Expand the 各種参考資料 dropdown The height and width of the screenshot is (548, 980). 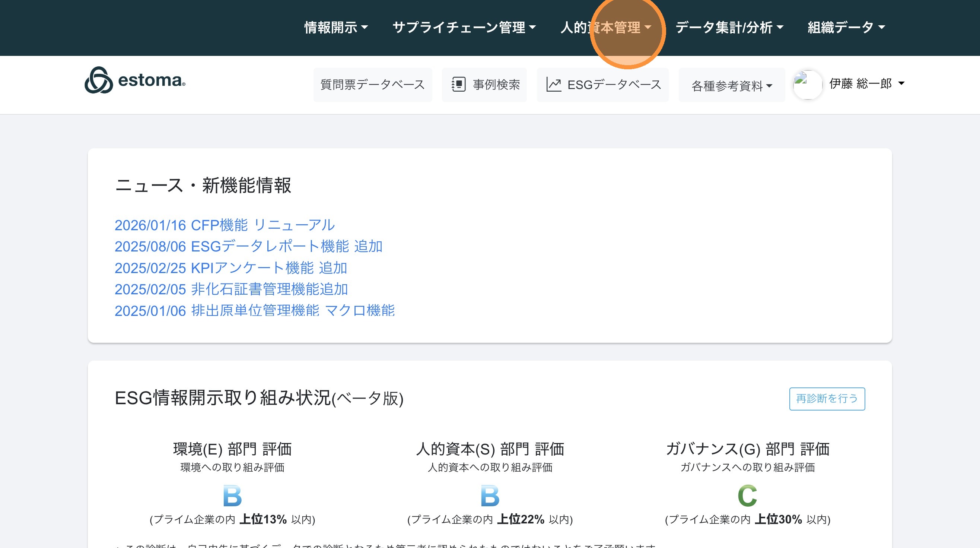point(732,86)
